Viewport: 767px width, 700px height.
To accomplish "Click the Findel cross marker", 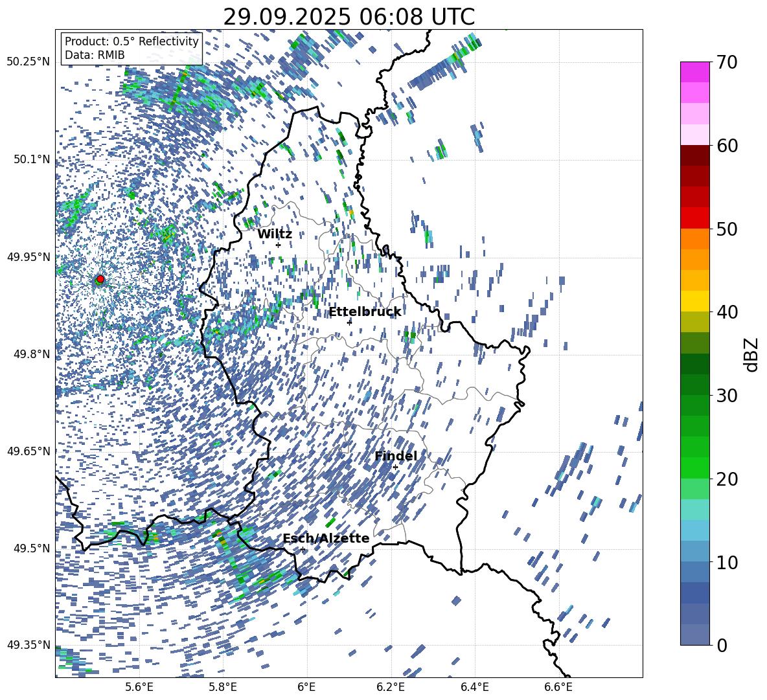I will [395, 467].
